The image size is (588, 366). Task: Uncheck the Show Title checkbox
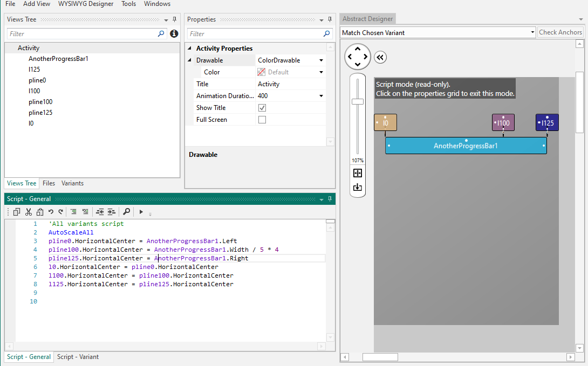pos(262,108)
